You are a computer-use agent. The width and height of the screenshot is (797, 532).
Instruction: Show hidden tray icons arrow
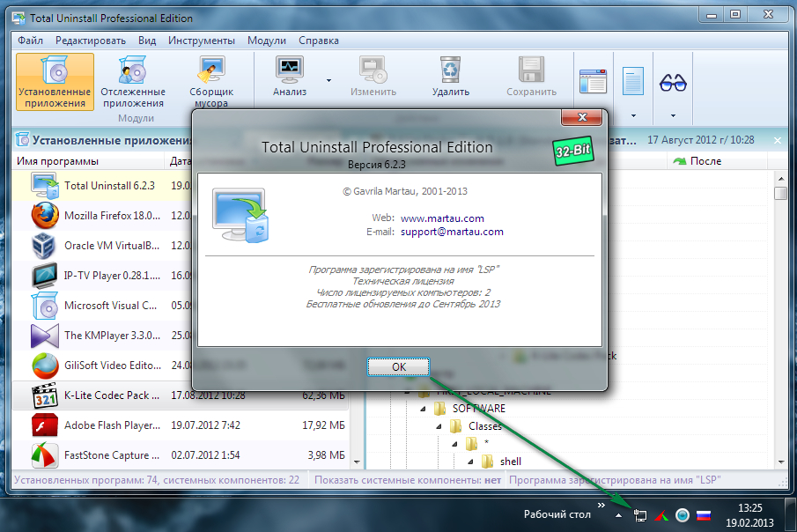[x=618, y=515]
